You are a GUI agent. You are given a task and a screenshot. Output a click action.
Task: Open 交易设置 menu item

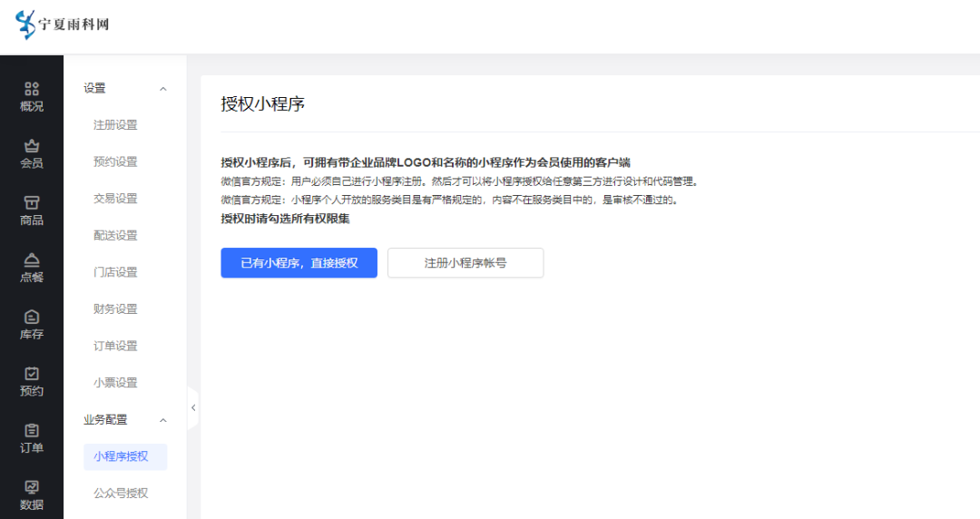(x=115, y=199)
